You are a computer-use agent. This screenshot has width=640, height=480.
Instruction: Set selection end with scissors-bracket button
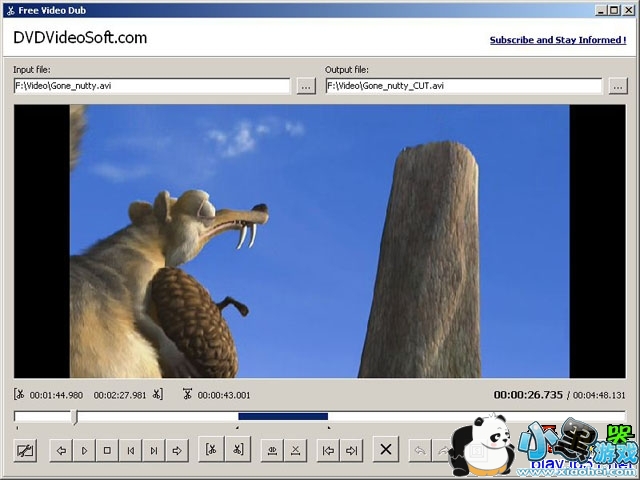pos(238,449)
